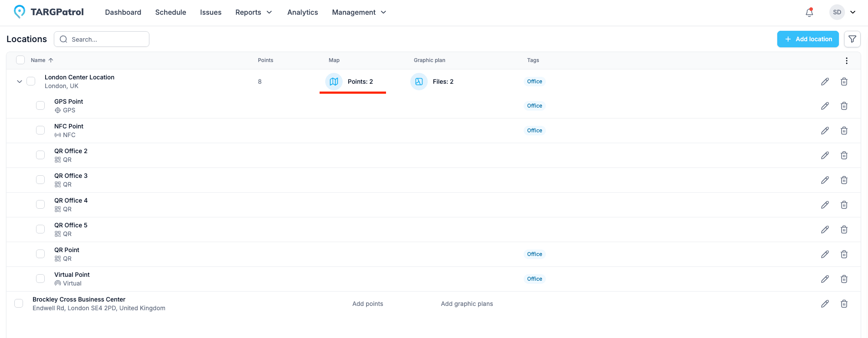This screenshot has width=868, height=338.
Task: Collapse the London Center Location row
Action: [x=20, y=82]
